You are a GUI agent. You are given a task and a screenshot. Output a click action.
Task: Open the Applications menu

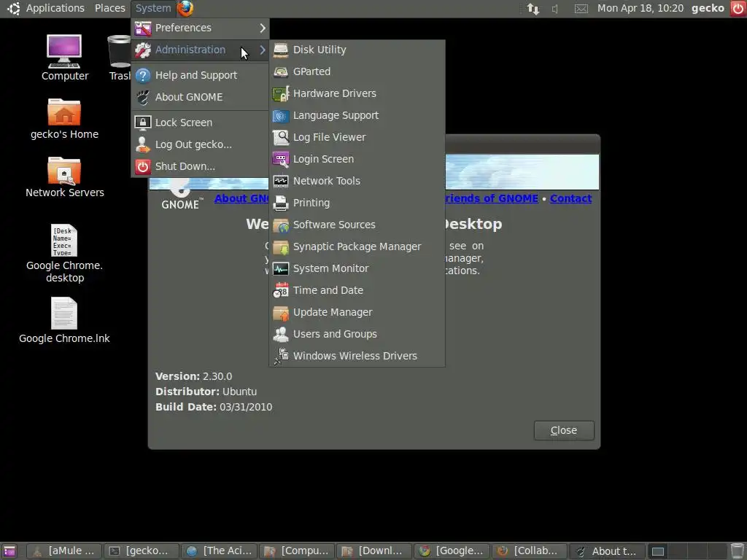[x=55, y=8]
